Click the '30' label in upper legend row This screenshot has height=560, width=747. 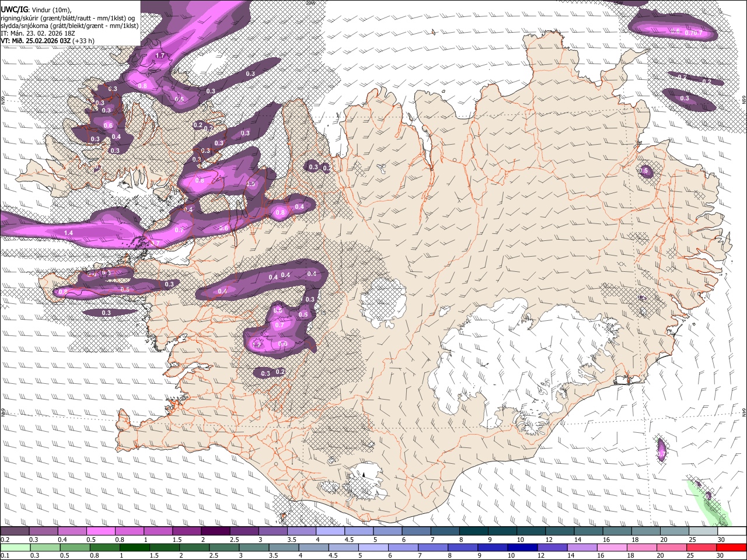point(721,540)
